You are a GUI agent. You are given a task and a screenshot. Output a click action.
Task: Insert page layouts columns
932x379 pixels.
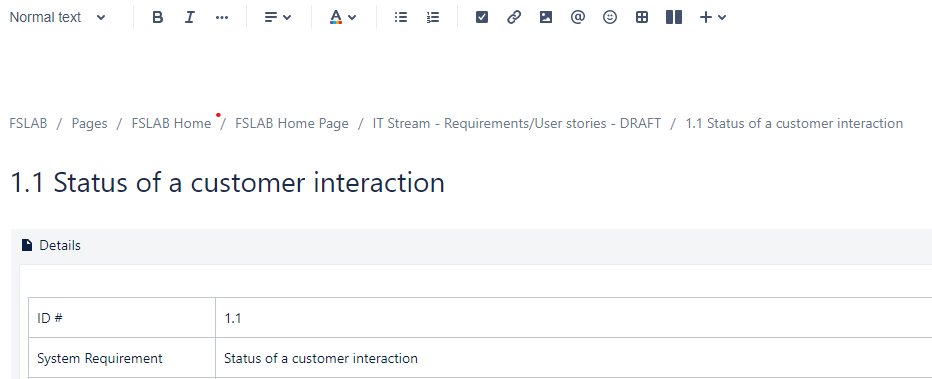click(674, 17)
